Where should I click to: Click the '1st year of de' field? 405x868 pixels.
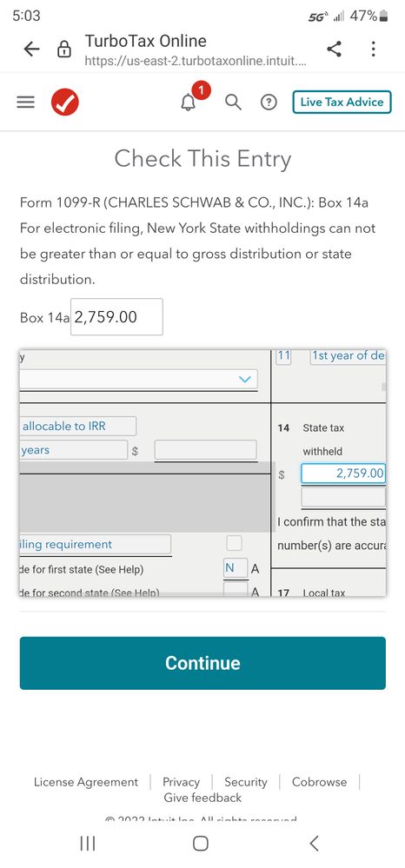tap(348, 356)
